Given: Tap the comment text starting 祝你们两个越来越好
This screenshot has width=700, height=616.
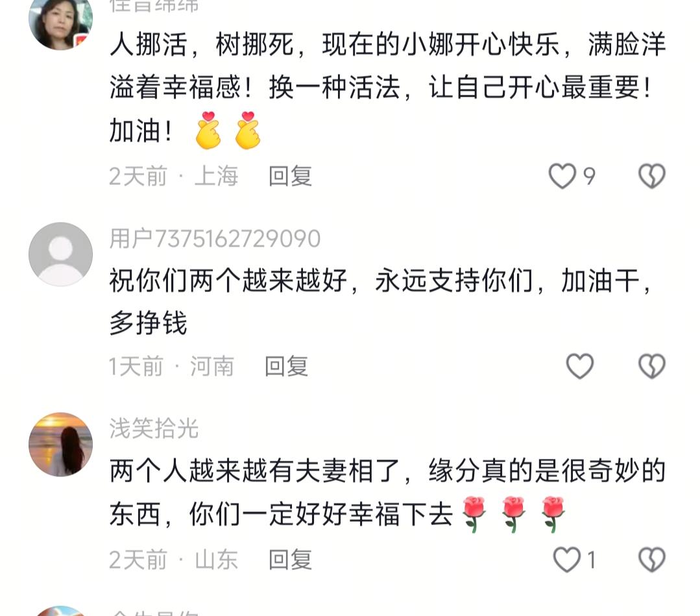Looking at the screenshot, I should pos(381,302).
